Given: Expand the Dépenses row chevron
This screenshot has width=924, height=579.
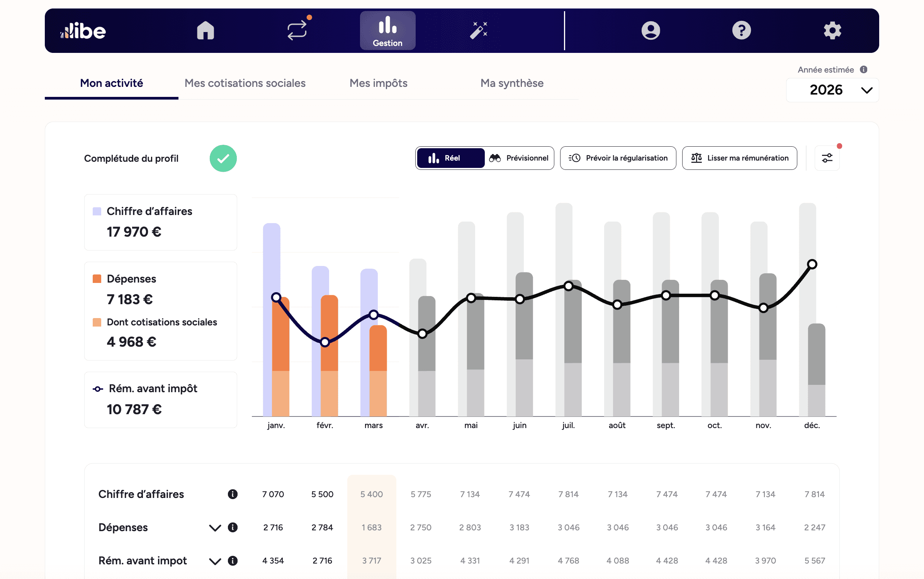Looking at the screenshot, I should pyautogui.click(x=215, y=528).
